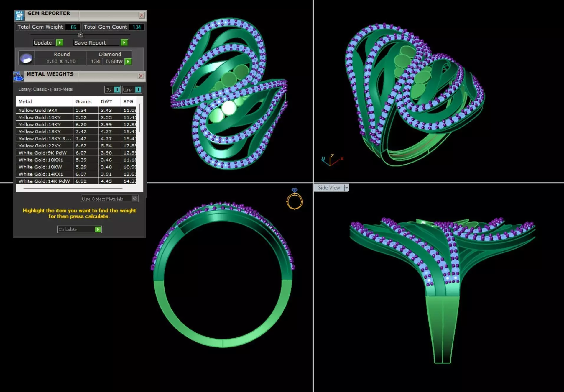Click green arrow beside 0.66tw
Screen dimensions: 564x392
tap(128, 62)
